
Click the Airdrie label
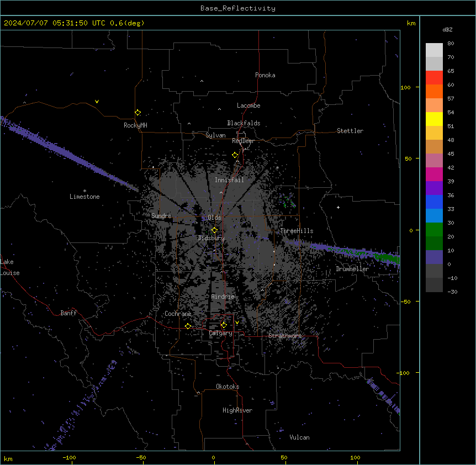coord(223,297)
